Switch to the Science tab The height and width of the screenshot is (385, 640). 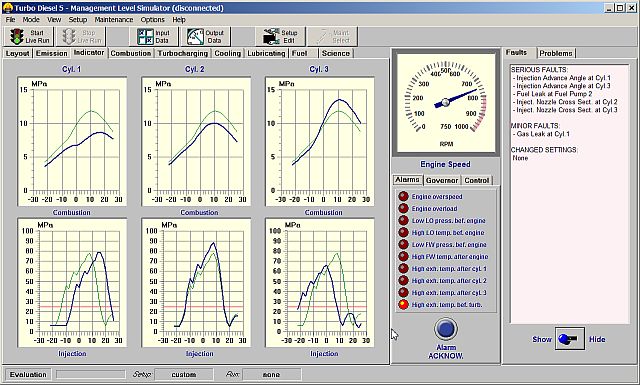pos(336,53)
